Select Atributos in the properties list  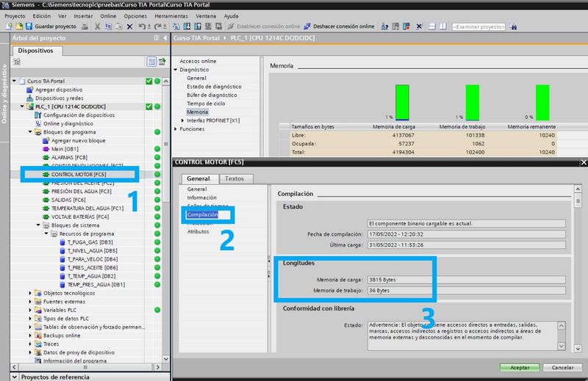(x=200, y=231)
